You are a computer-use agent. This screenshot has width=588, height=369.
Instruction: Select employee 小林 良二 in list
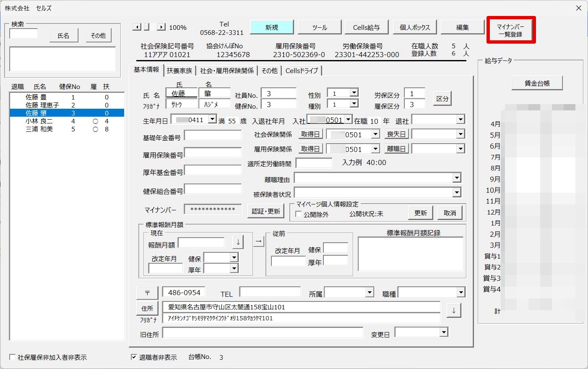67,121
